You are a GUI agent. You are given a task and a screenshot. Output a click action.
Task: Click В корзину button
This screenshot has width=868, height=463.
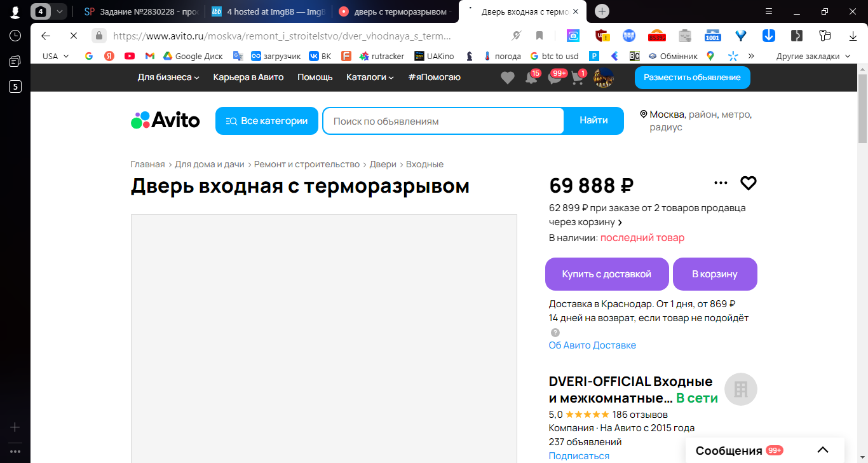[x=715, y=274]
